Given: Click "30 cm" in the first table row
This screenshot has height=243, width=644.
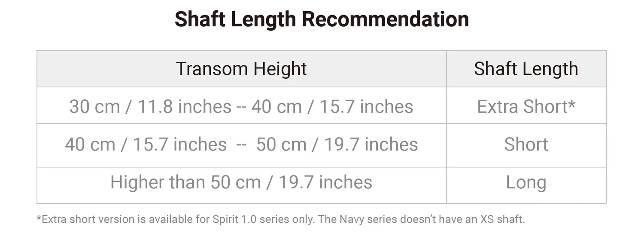Looking at the screenshot, I should coord(94,107).
